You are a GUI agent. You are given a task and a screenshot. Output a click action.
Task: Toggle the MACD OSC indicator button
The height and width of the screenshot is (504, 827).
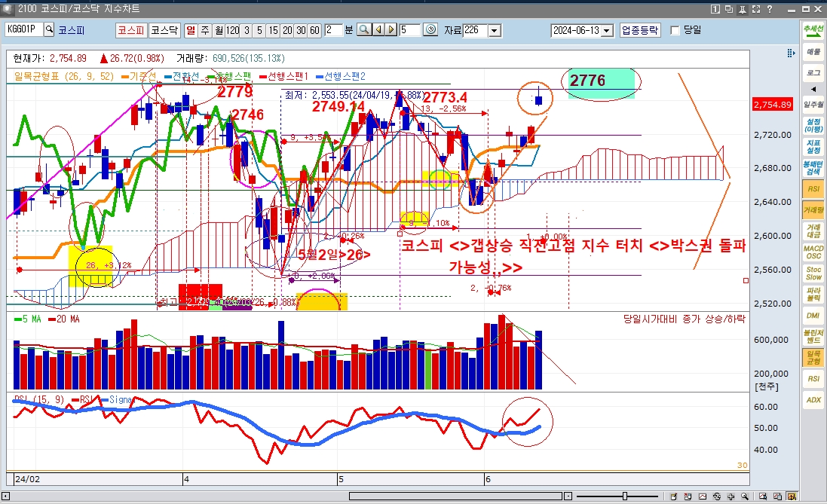tap(813, 252)
